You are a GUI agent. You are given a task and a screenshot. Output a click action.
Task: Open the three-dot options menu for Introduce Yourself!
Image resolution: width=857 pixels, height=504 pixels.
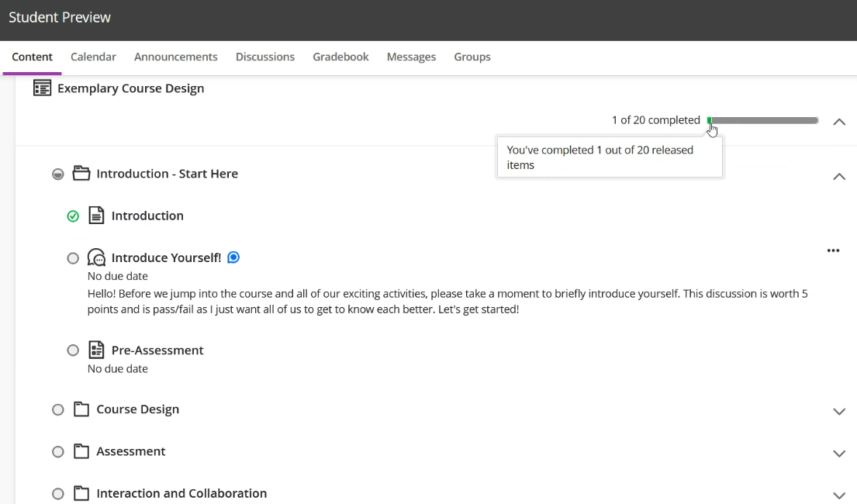[833, 250]
